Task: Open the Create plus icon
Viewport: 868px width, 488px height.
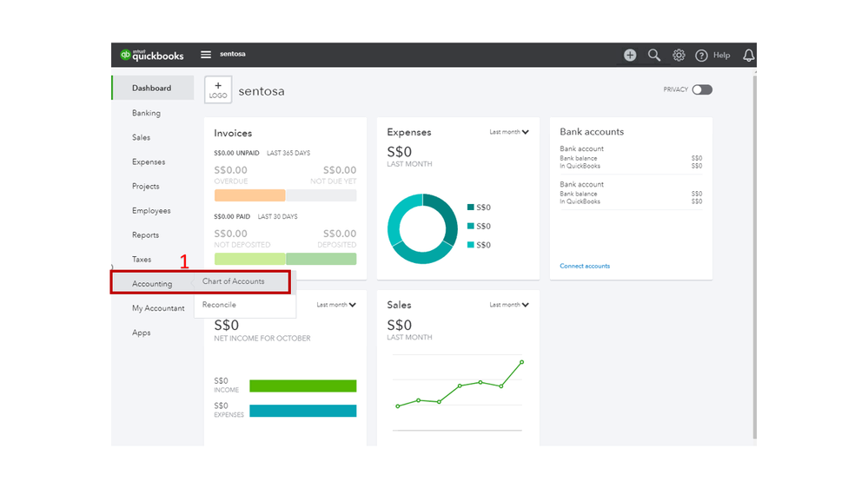Action: pos(630,55)
